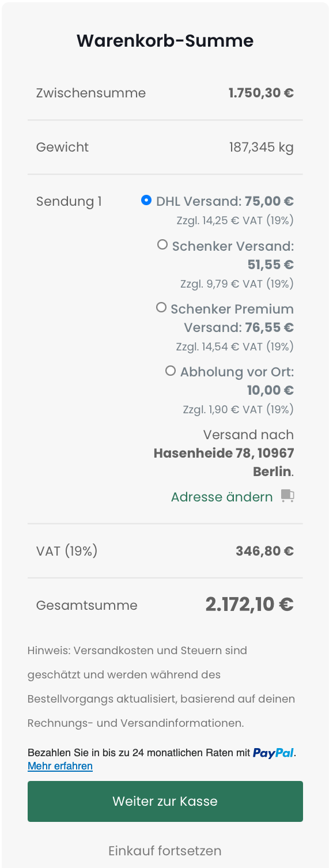Click the Sendung 1 shipment label
Image resolution: width=333 pixels, height=868 pixels.
(69, 201)
